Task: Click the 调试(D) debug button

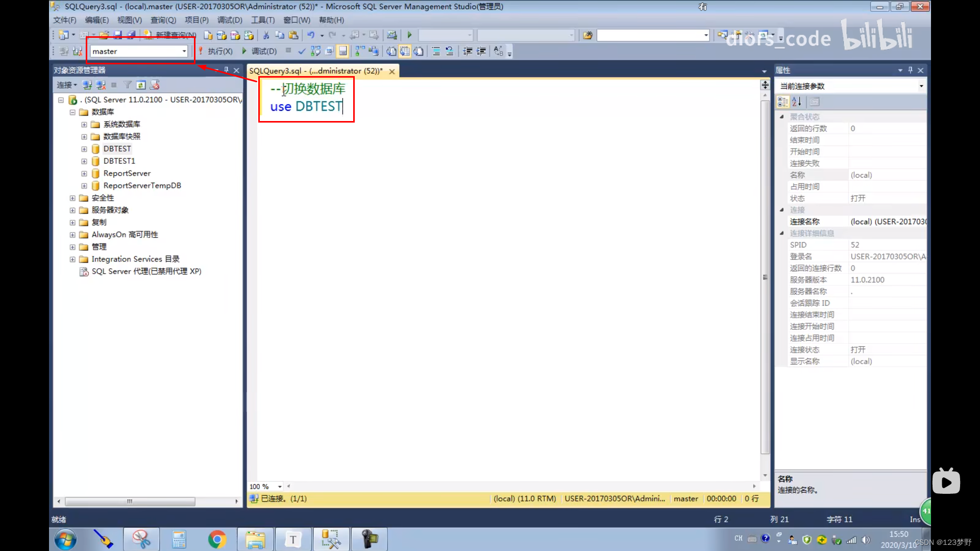Action: coord(259,51)
